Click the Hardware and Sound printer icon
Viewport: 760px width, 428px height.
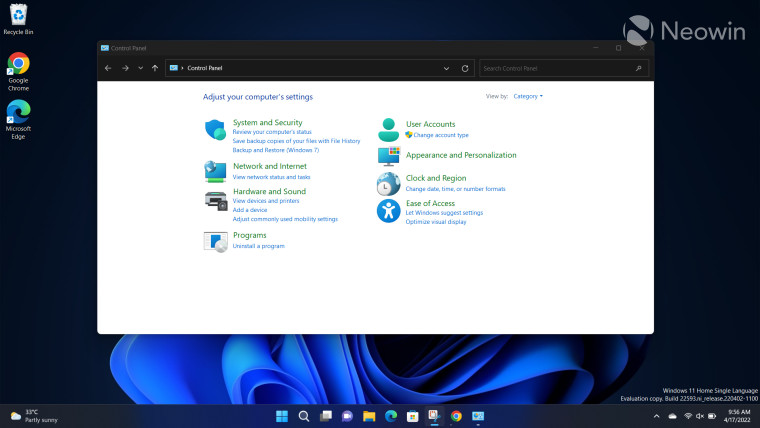(215, 200)
